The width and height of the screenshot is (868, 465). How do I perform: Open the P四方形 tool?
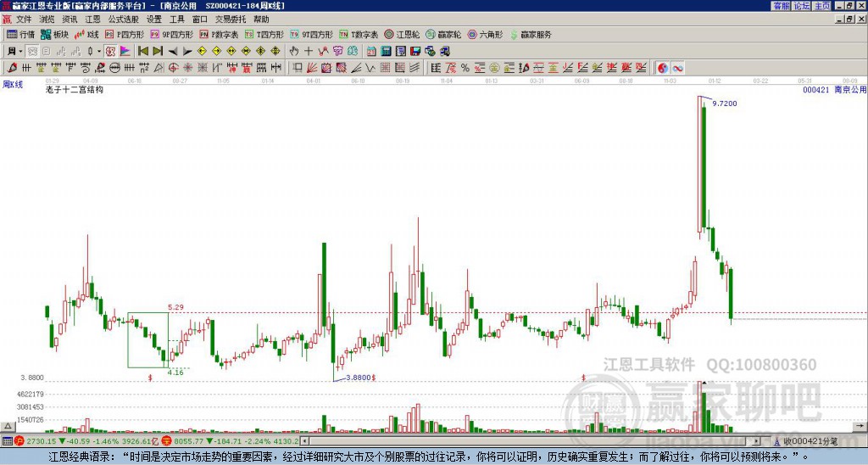125,34
